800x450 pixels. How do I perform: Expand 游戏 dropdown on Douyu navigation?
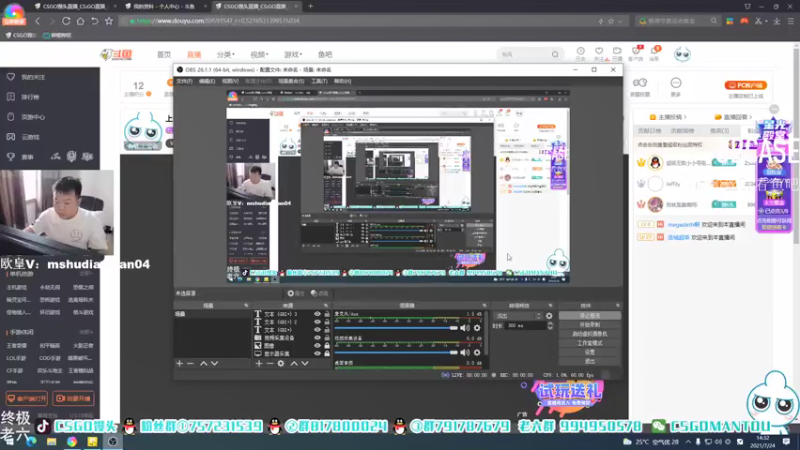click(293, 55)
